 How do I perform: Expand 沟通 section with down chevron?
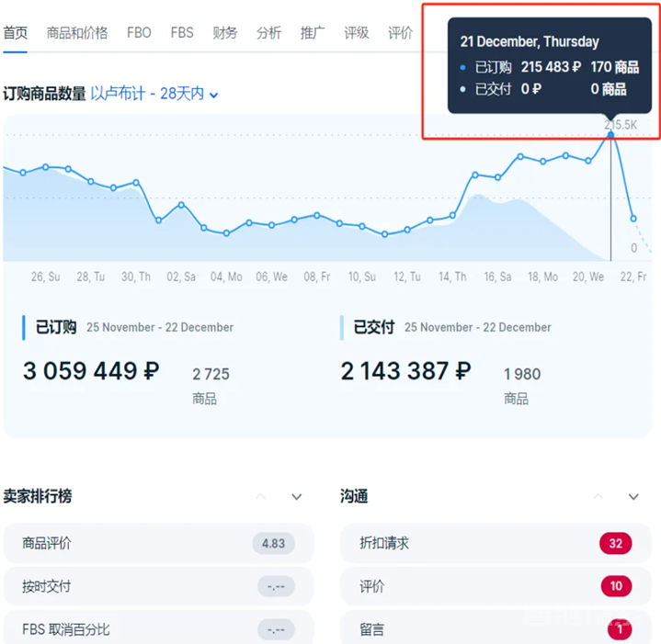(633, 497)
